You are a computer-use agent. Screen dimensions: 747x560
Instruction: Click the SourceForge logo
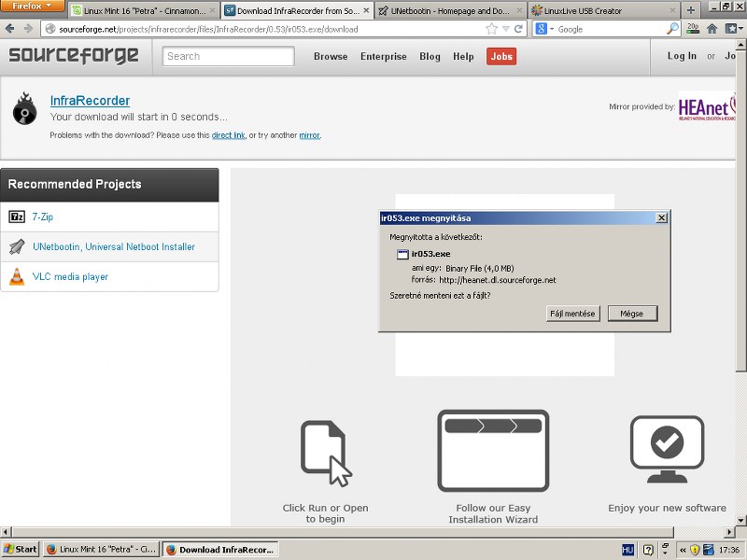click(74, 56)
